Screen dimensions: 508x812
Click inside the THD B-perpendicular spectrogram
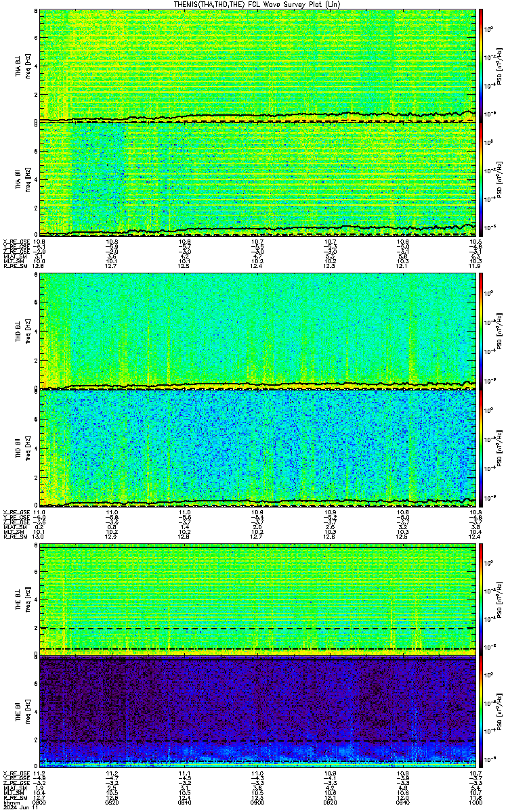pyautogui.click(x=257, y=331)
